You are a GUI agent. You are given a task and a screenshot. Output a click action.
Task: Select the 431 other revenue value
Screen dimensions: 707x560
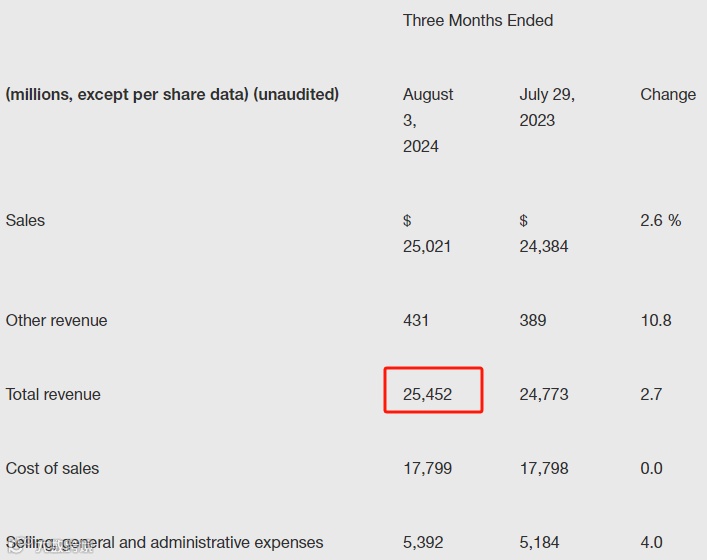click(x=416, y=321)
